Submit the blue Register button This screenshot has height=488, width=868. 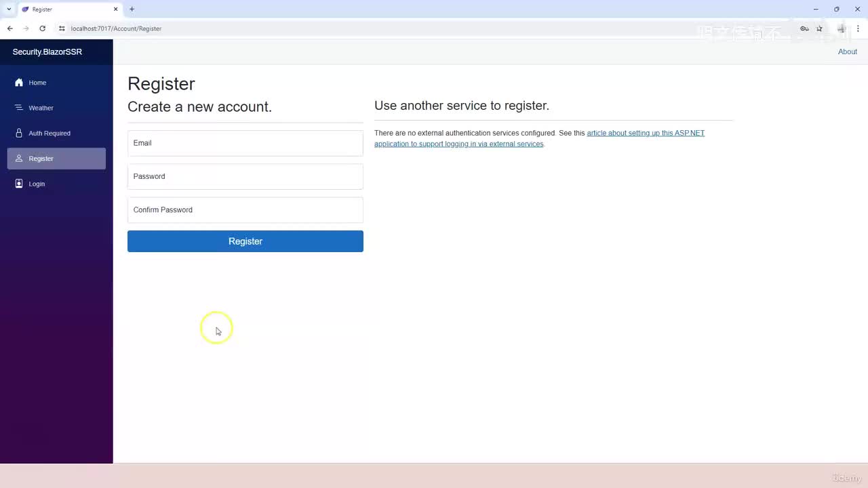point(245,241)
